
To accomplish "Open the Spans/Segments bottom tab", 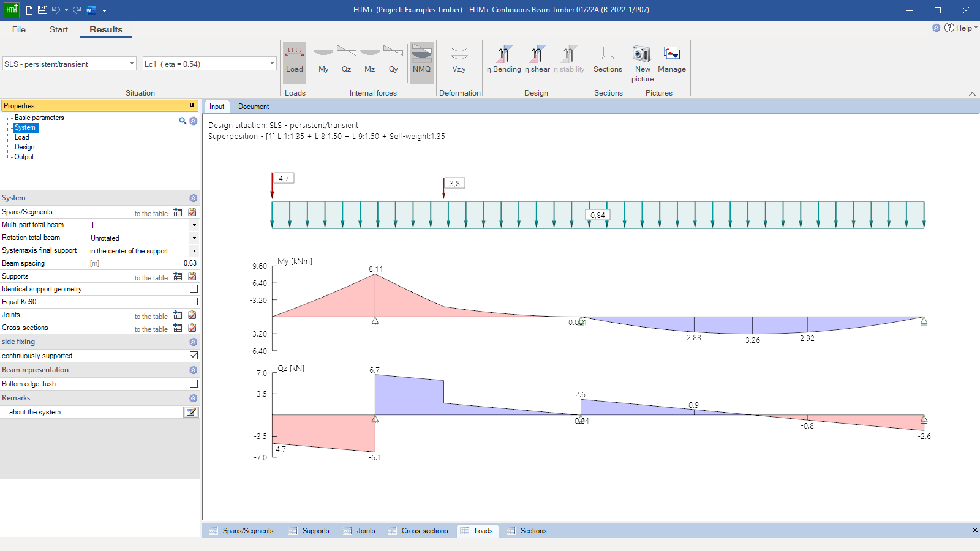I will click(x=241, y=531).
